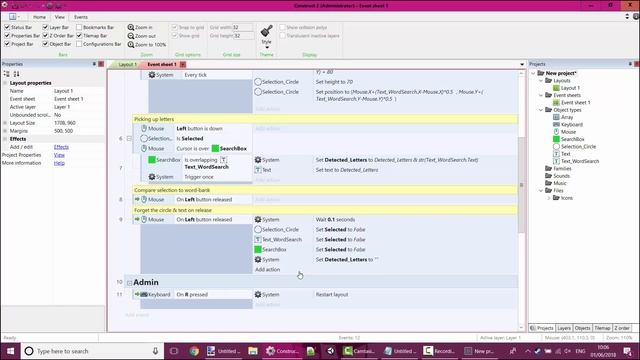Click the Families folder icon
640x360 pixels.
point(549,169)
